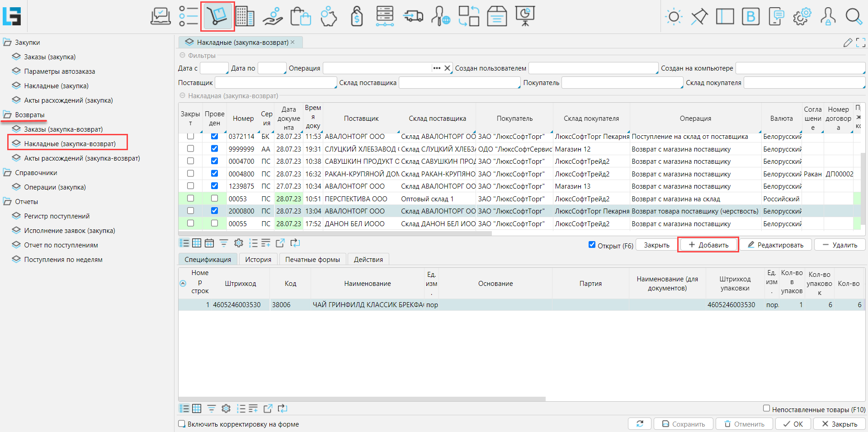This screenshot has height=432, width=868.
Task: Open the settings gears icon in top bar
Action: tap(802, 17)
